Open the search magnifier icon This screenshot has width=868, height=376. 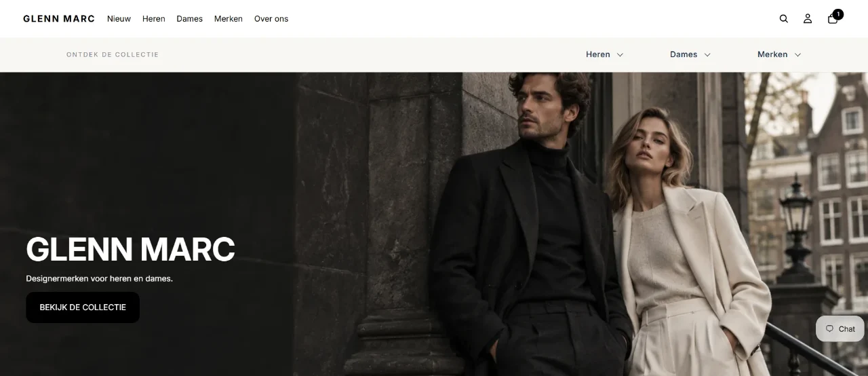[x=784, y=19]
